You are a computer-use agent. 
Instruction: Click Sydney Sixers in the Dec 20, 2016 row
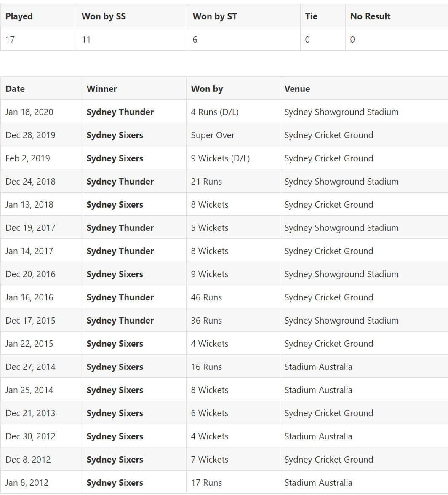[x=115, y=274]
